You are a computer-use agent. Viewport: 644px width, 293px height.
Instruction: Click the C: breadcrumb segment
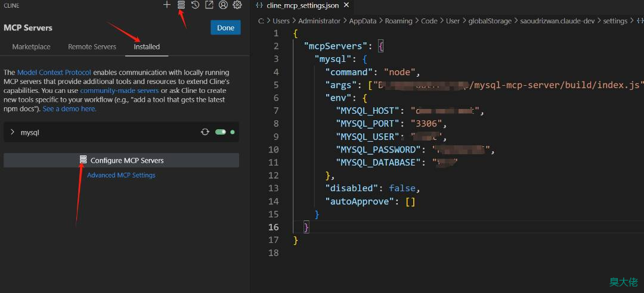[261, 21]
